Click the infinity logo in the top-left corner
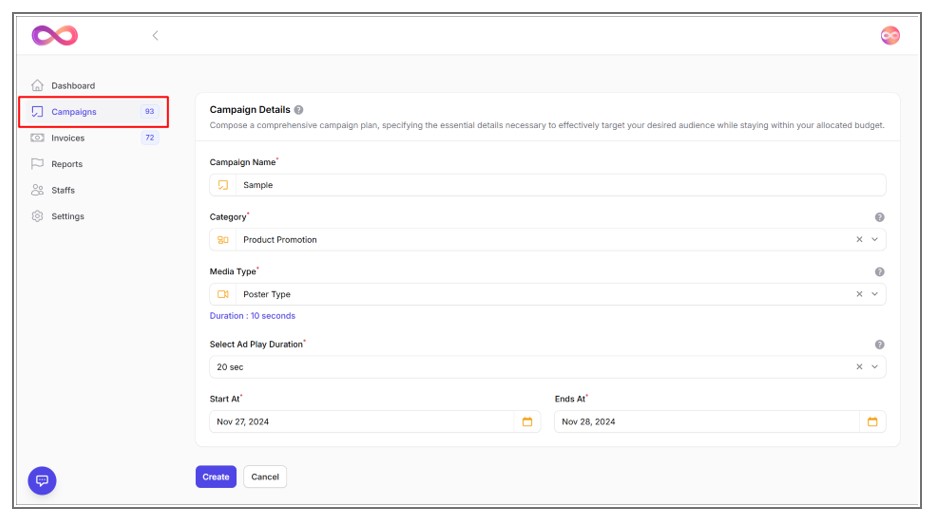Screen dimensions: 932x522 tap(54, 36)
